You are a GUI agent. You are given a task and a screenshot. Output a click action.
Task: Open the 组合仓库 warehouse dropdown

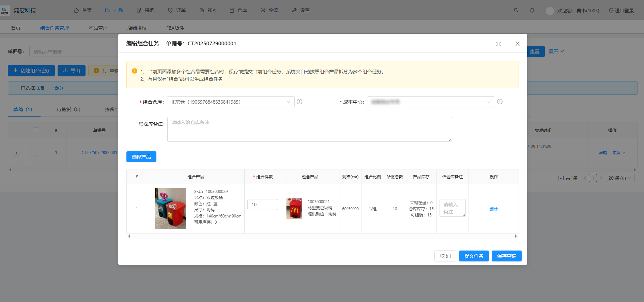pyautogui.click(x=230, y=102)
